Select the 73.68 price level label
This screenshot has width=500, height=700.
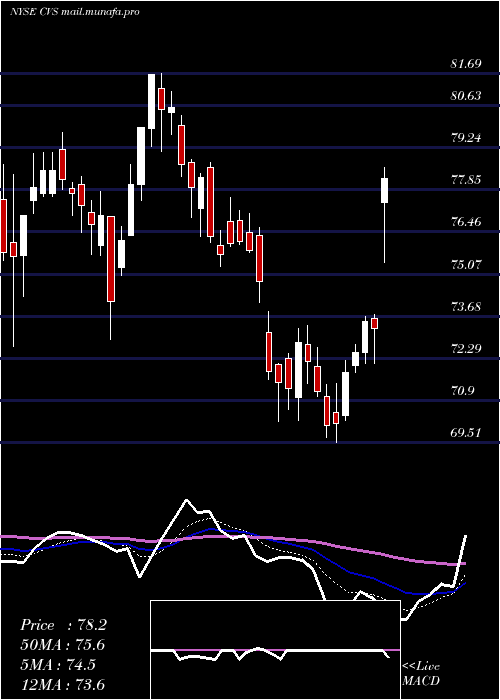[x=466, y=306]
